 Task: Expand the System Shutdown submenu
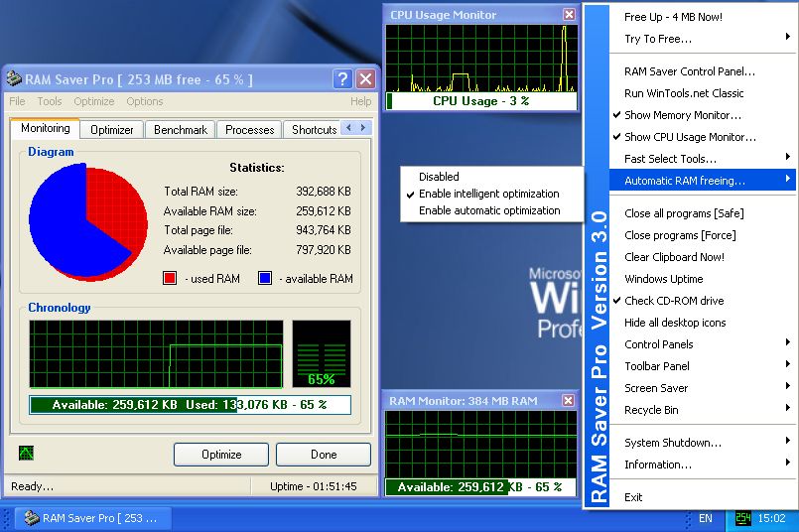click(672, 443)
